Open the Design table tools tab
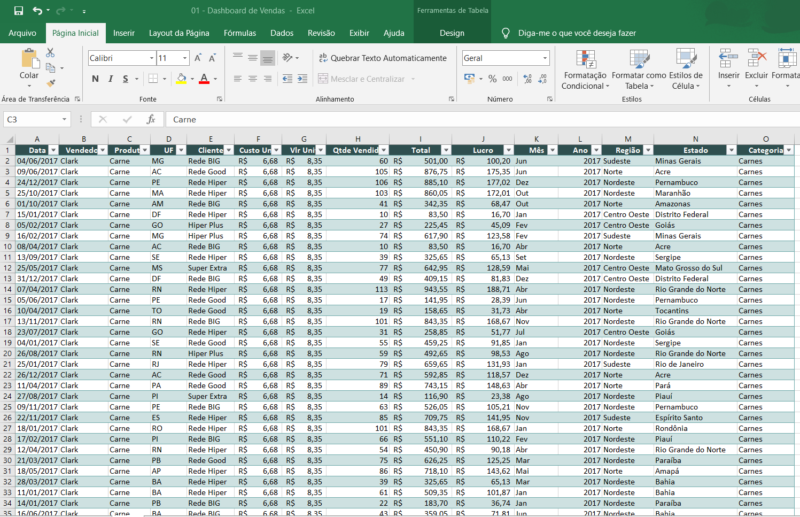 452,33
